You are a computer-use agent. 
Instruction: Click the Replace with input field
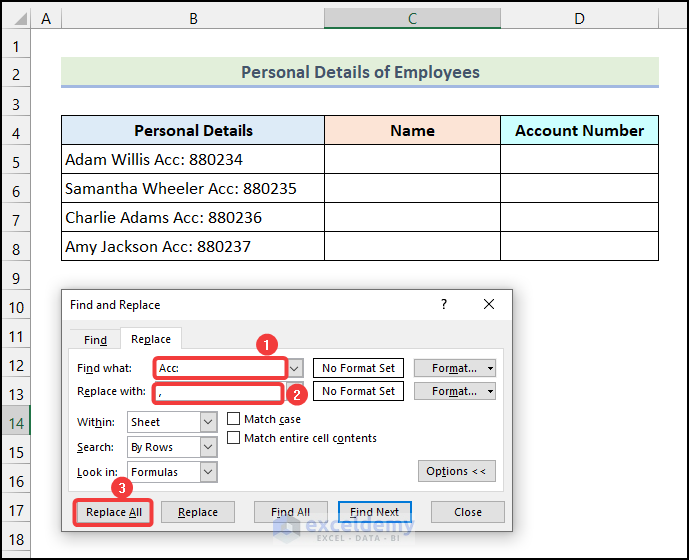(x=218, y=393)
